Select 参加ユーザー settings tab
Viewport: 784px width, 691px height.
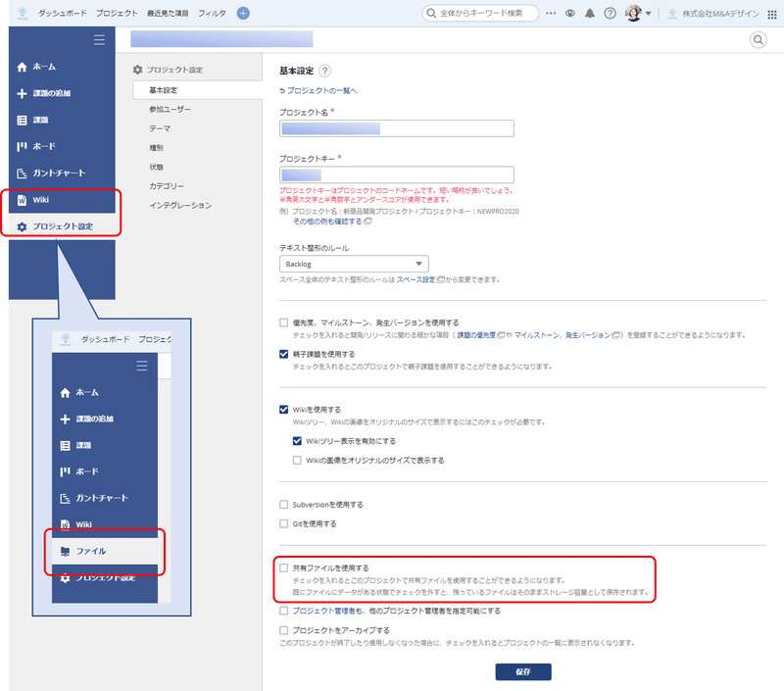click(170, 109)
